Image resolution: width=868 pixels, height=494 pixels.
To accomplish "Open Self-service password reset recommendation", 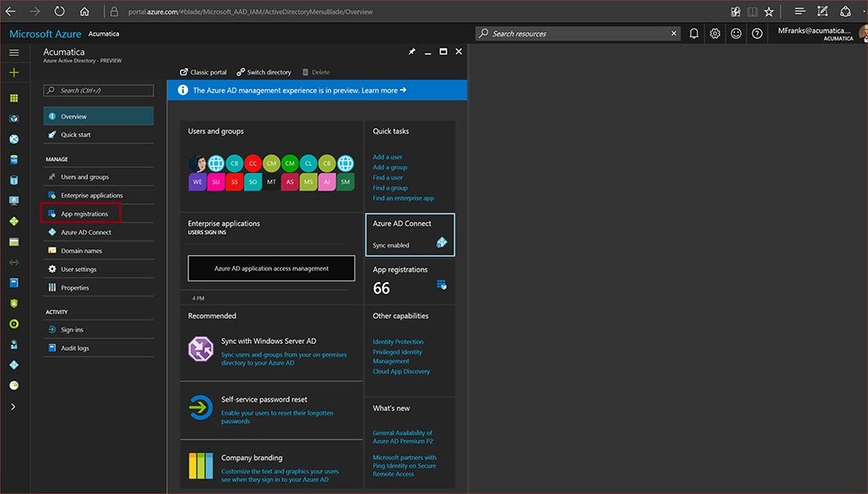I will click(271, 410).
